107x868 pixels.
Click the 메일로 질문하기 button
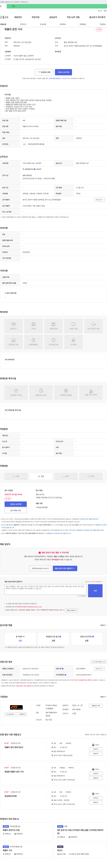tap(71, 610)
